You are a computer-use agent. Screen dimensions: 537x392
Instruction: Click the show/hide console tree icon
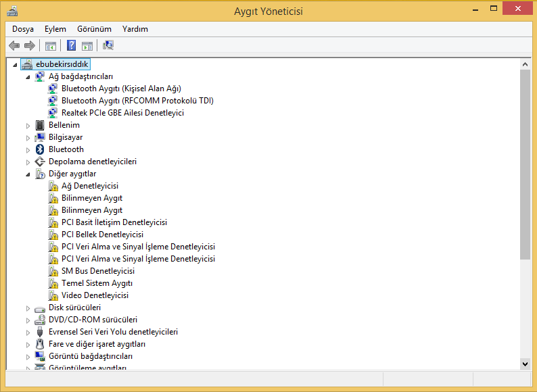pos(51,45)
